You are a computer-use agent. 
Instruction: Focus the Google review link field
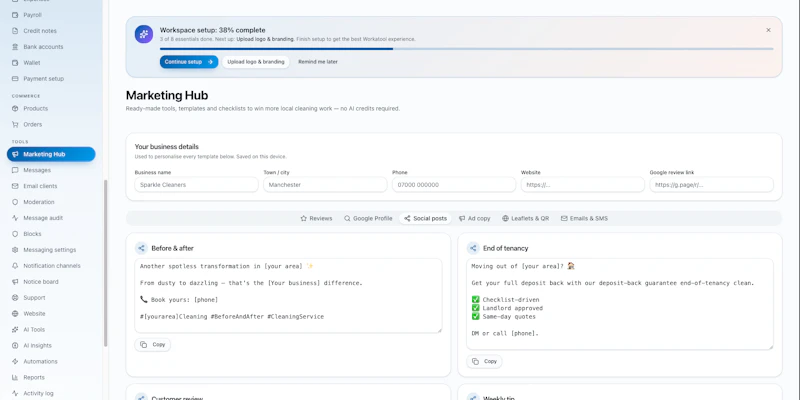tap(711, 185)
